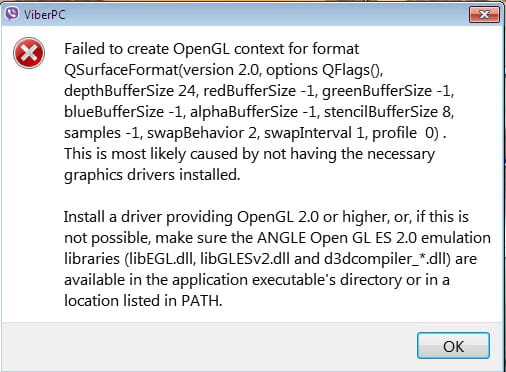Click the 'location listed in PATH.' text
The image size is (506, 372).
pos(143,301)
